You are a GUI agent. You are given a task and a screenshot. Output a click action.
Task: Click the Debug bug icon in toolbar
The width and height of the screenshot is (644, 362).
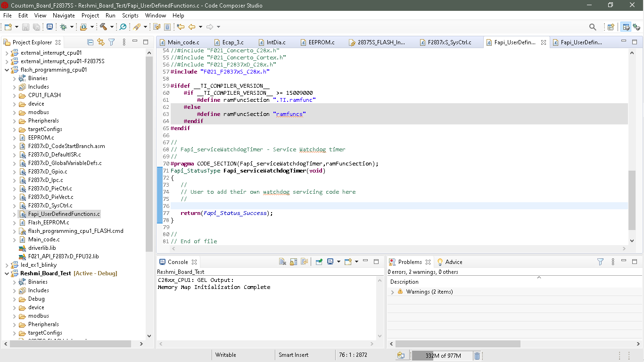coord(63,27)
